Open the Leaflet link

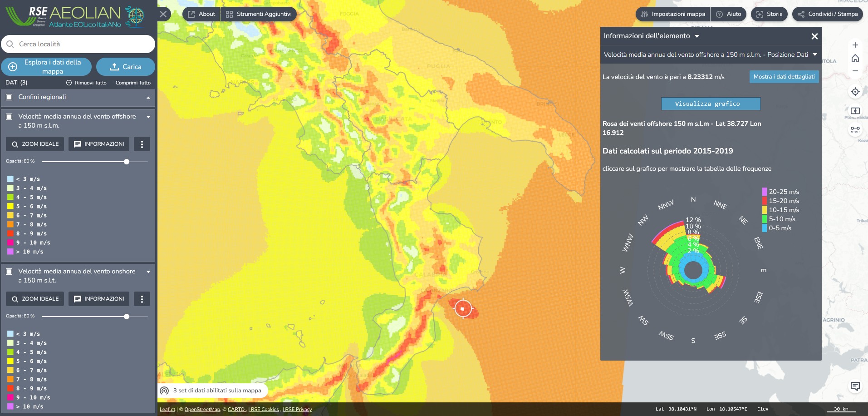[x=167, y=409]
